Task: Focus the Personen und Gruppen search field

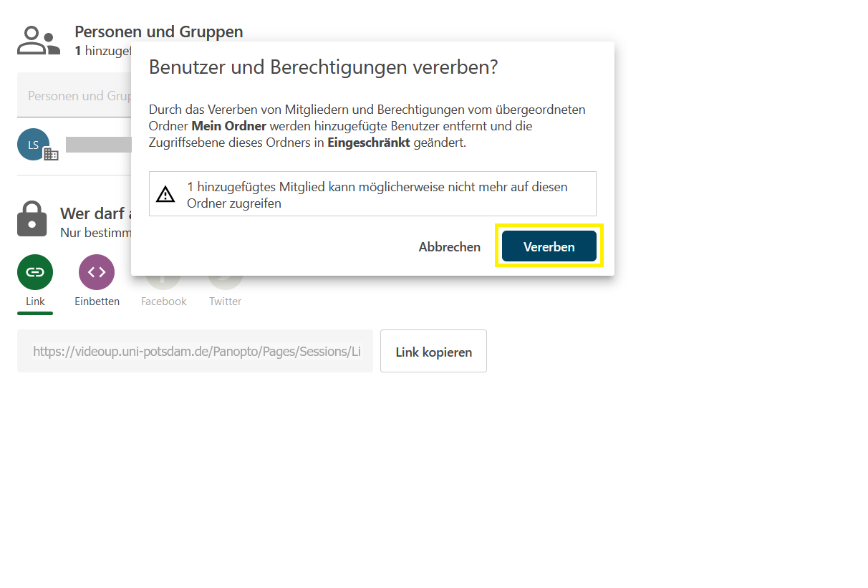Action: [74, 96]
